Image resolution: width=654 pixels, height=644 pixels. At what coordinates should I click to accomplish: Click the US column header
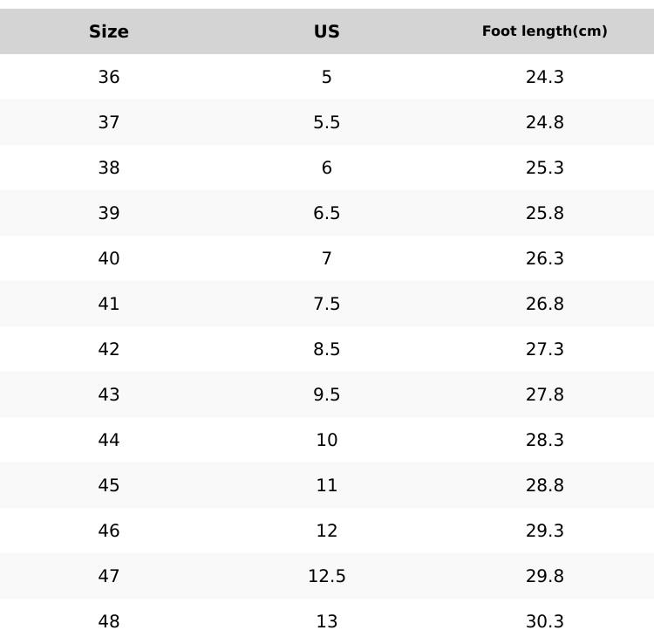tap(327, 31)
